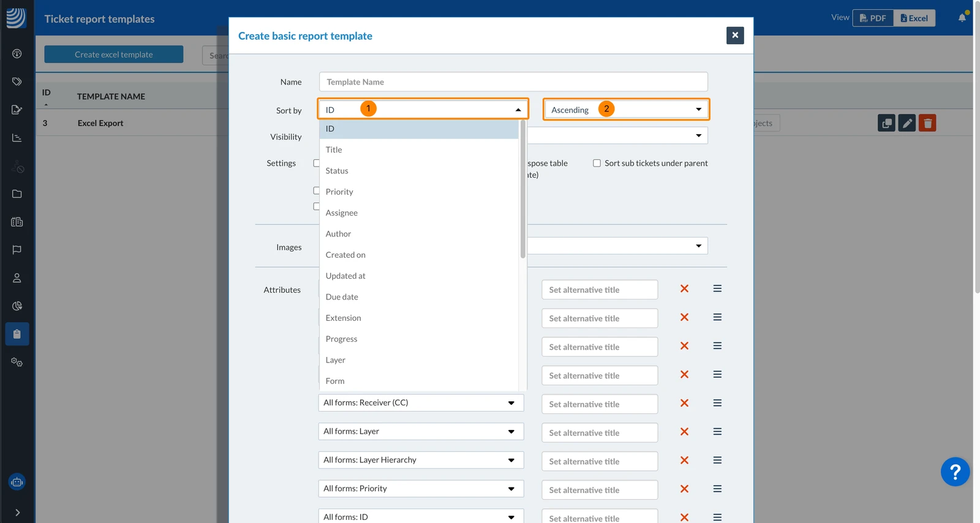Remove the All forms: Receiver (CC) attribute
The height and width of the screenshot is (523, 980).
(x=685, y=403)
